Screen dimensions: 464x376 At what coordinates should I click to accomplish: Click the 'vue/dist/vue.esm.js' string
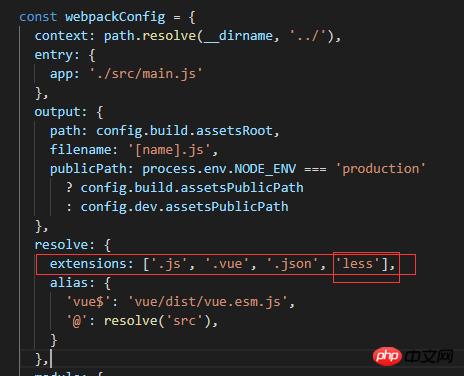[x=208, y=302]
